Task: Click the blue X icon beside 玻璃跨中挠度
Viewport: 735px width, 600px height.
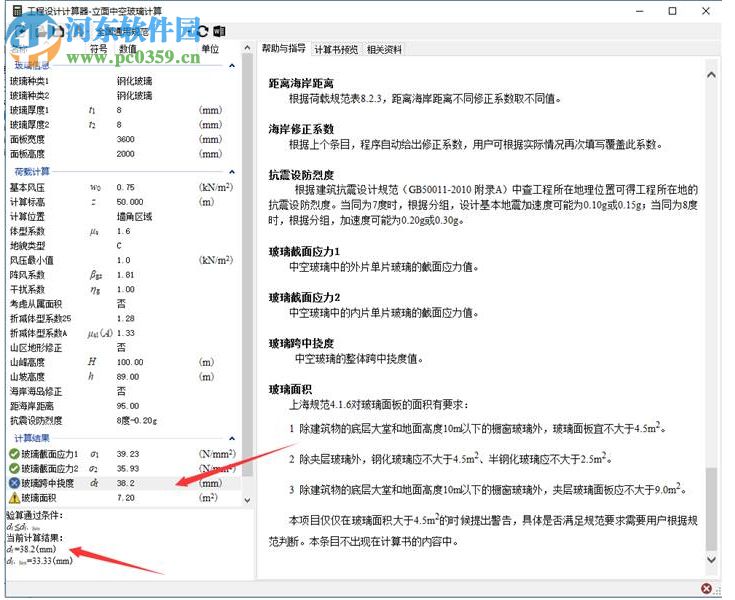Action: coord(14,483)
